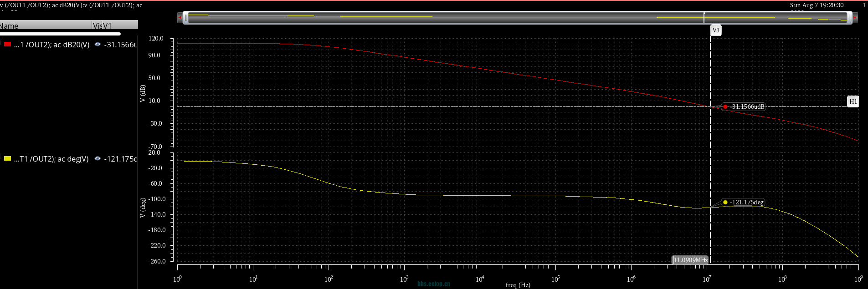Click the left red arrow on zoom bar
This screenshot has height=289, width=868.
tap(180, 18)
